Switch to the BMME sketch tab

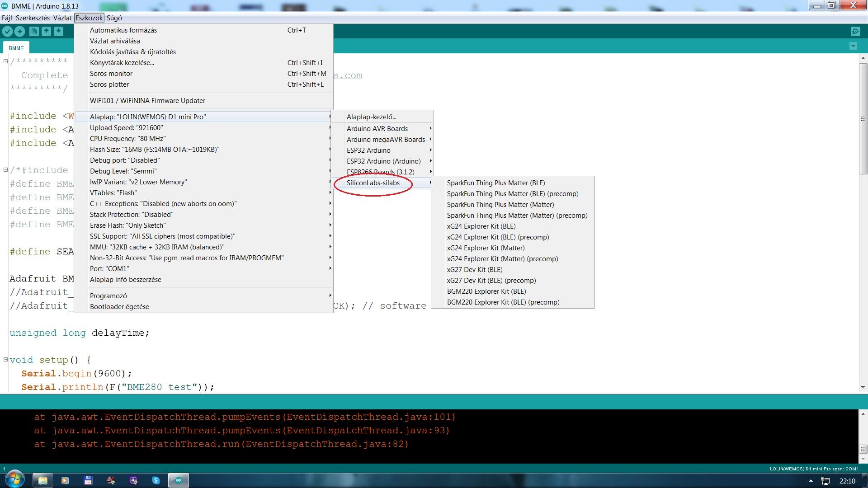16,48
